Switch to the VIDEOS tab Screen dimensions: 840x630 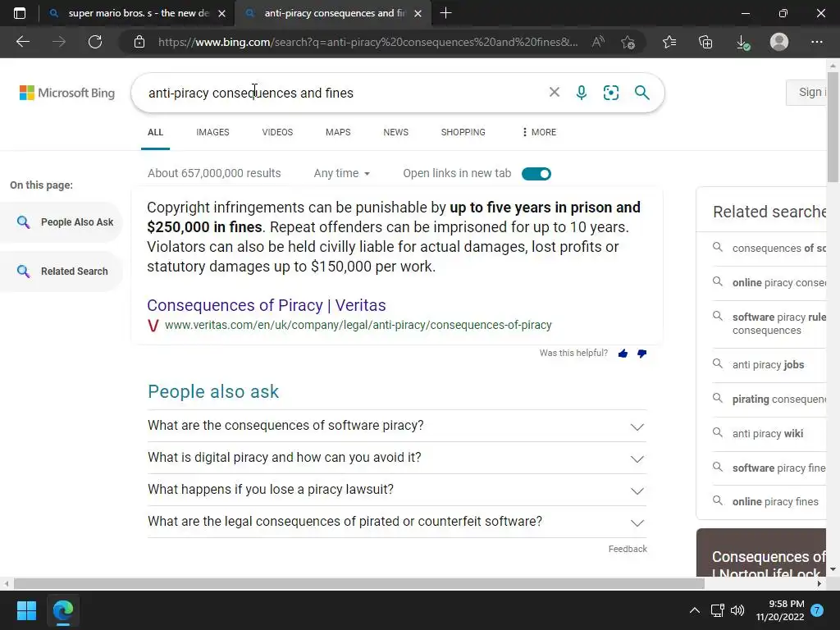pyautogui.click(x=277, y=132)
